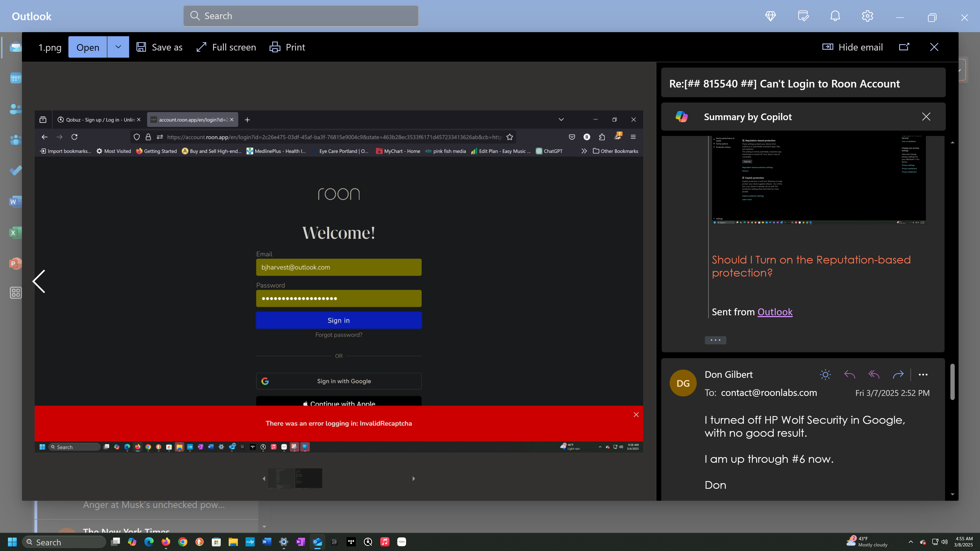Image resolution: width=980 pixels, height=551 pixels.
Task: Click the email pane vertical scrollbar thumb
Action: 952,381
